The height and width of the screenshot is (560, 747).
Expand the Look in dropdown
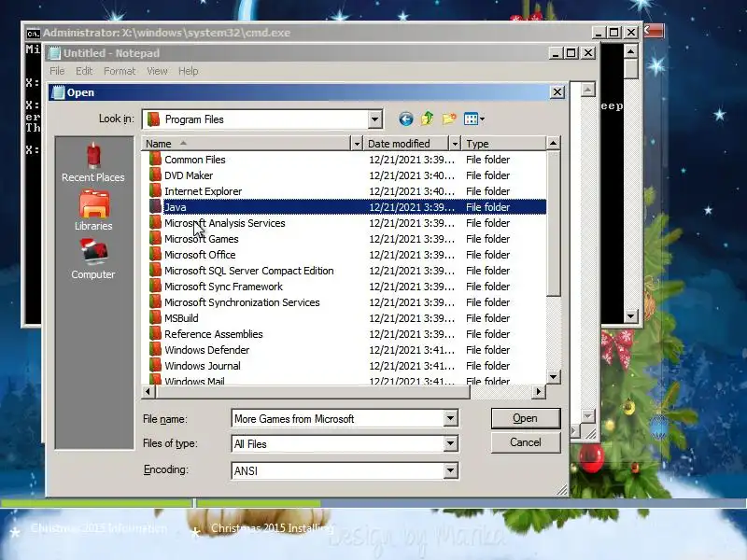pyautogui.click(x=375, y=119)
